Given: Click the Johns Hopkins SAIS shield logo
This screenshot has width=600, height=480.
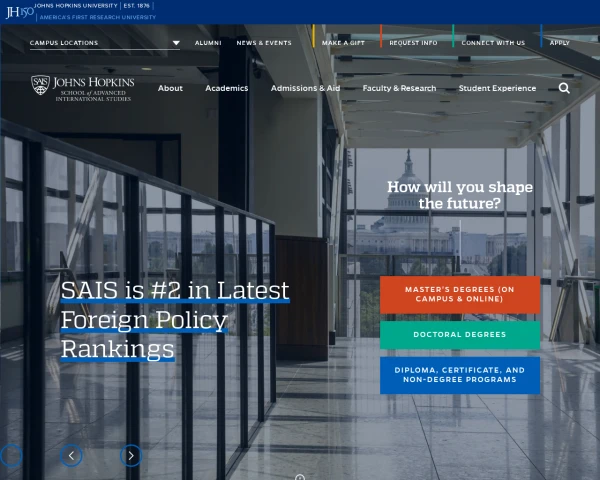Looking at the screenshot, I should [x=83, y=88].
